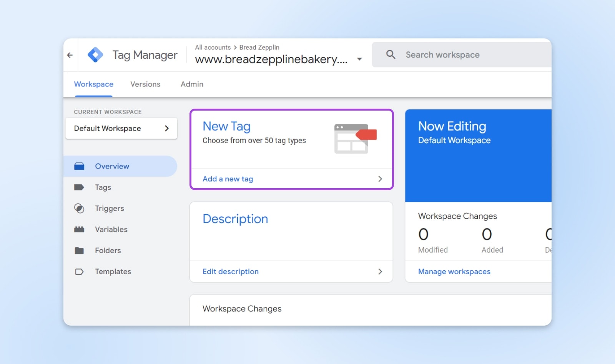Click the Variables brick icon
The image size is (615, 364).
click(x=79, y=230)
